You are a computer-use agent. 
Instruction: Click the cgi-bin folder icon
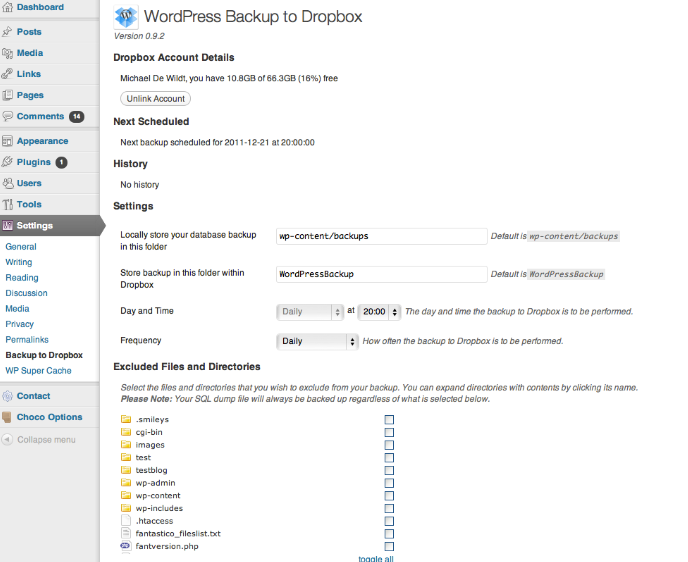tap(126, 432)
